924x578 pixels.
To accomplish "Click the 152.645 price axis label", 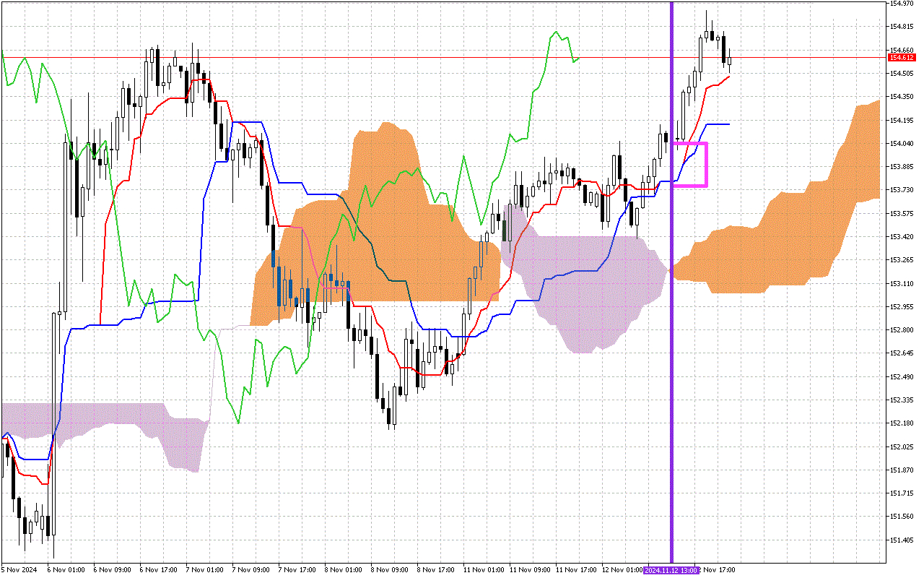I will [x=902, y=353].
